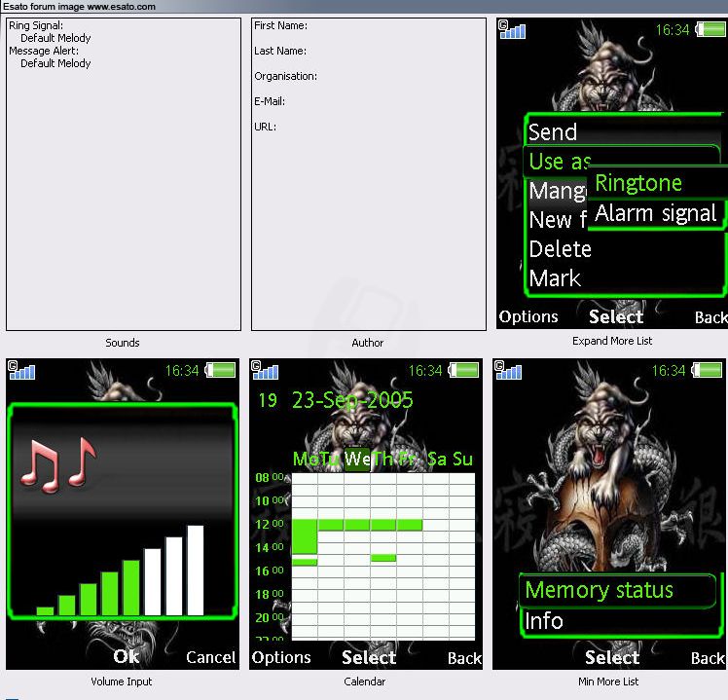The image size is (728, 700).
Task: Click the Organisation field label
Action: 285,76
